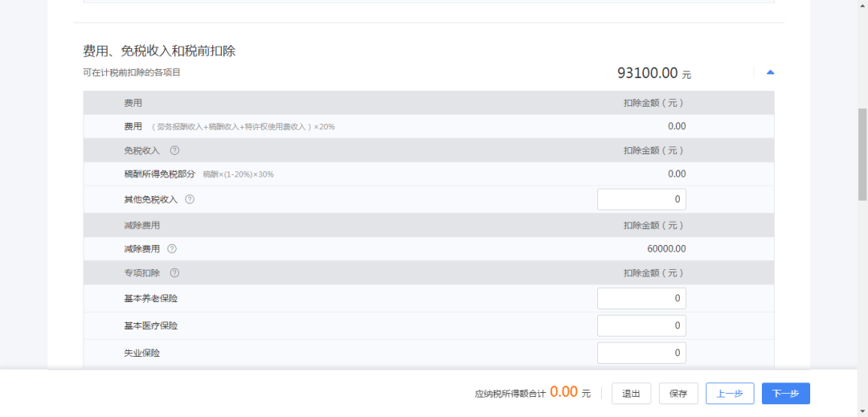868x417 pixels.
Task: Click help icon beside 专项扣除
Action: click(174, 272)
